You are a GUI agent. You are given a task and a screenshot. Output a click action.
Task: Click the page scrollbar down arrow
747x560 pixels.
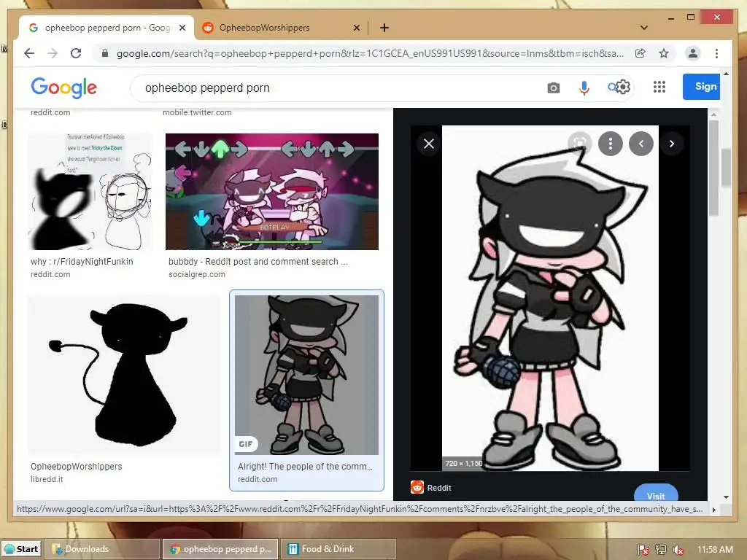point(726,497)
